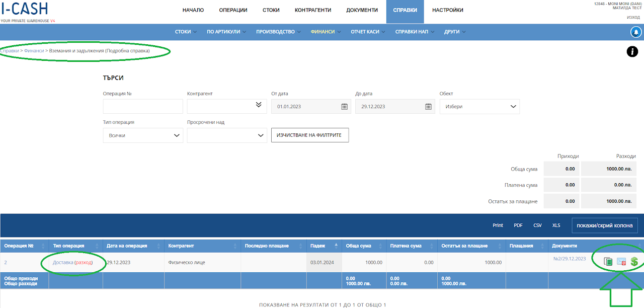Export table as CSV

click(537, 225)
